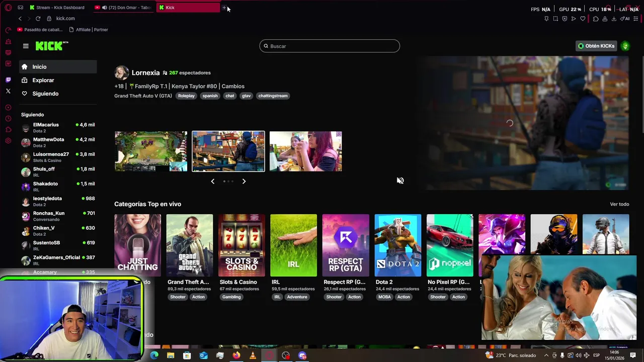The height and width of the screenshot is (362, 644).
Task: Open Firefox from the taskbar
Action: [236, 355]
